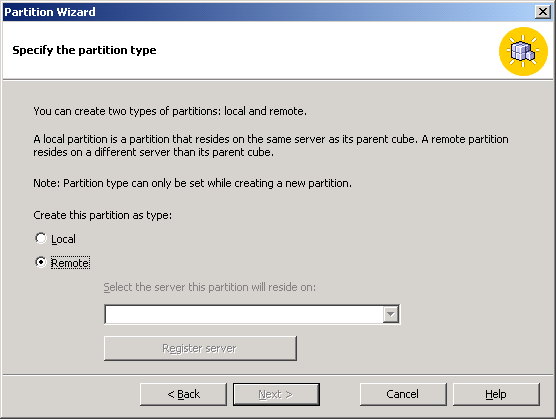Click the Local option label text
The image size is (556, 419).
[63, 239]
